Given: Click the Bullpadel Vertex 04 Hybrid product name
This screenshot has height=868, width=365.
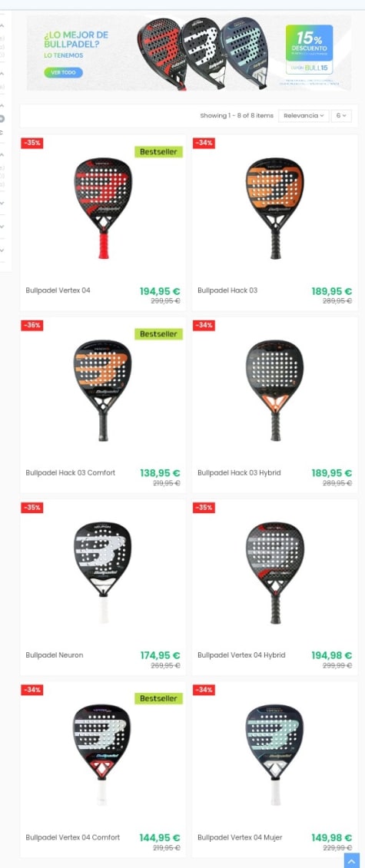Looking at the screenshot, I should click(x=241, y=655).
